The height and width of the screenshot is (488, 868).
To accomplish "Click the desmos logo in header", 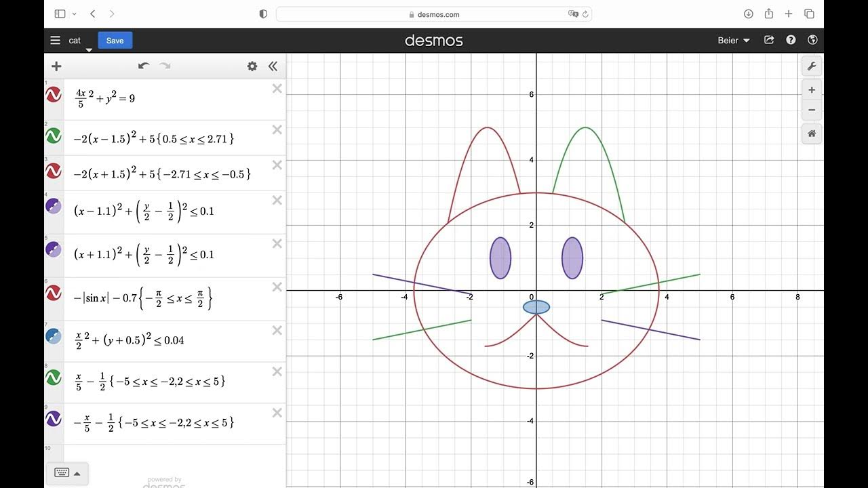I will [x=434, y=41].
